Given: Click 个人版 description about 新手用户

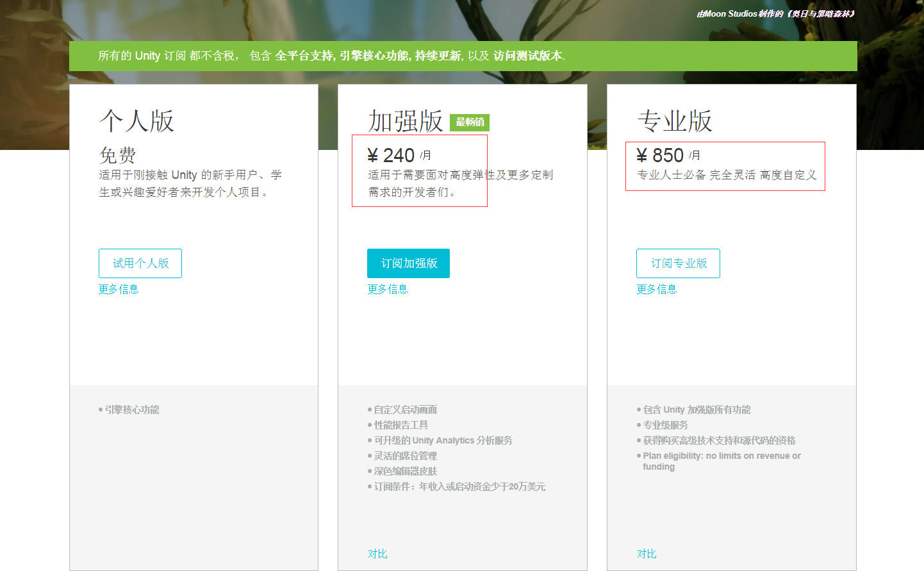Looking at the screenshot, I should coord(190,183).
